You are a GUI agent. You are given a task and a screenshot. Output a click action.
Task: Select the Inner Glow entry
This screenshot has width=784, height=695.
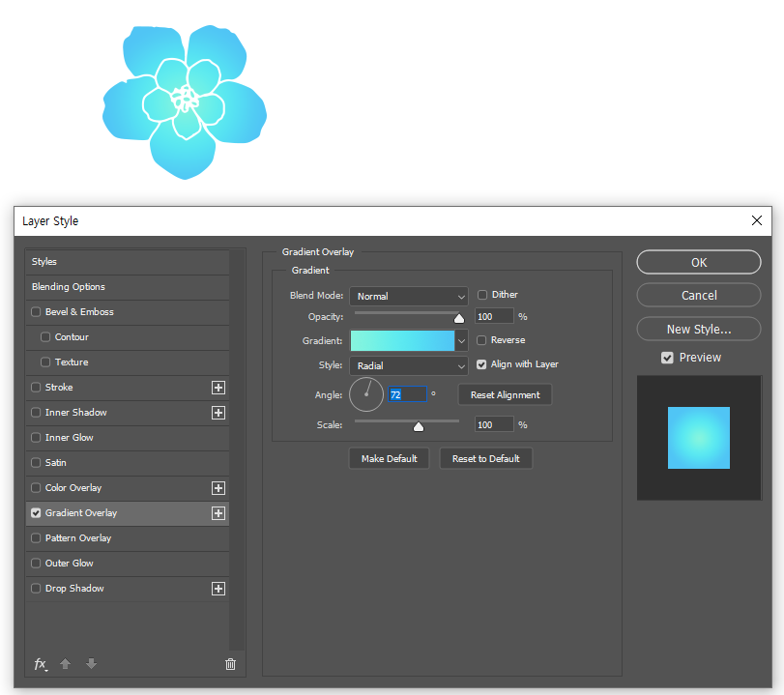click(128, 438)
